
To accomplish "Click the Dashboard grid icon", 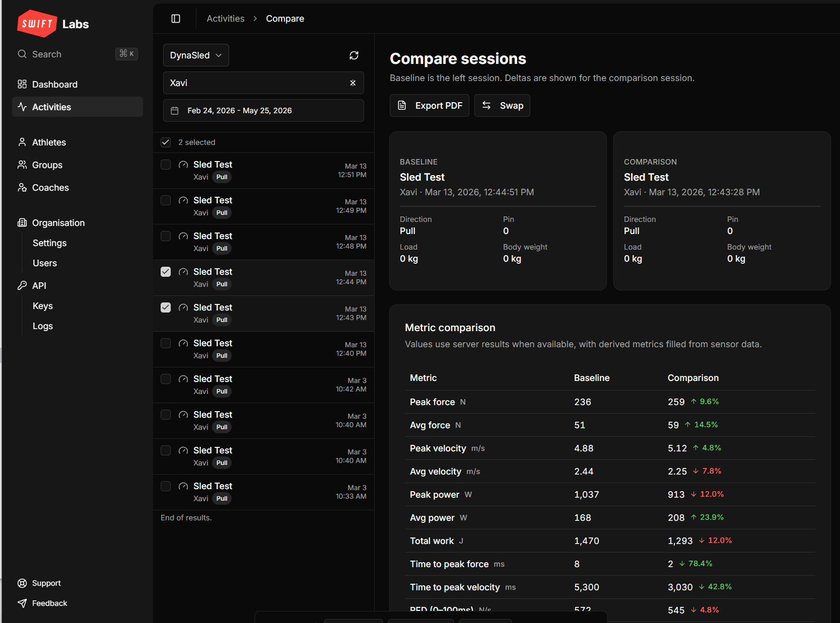I will tap(22, 84).
